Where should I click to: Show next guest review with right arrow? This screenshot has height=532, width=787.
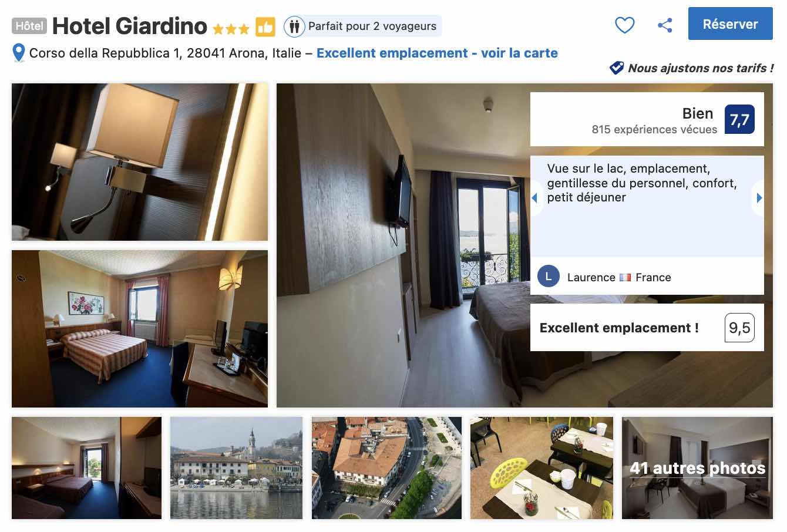pyautogui.click(x=759, y=198)
